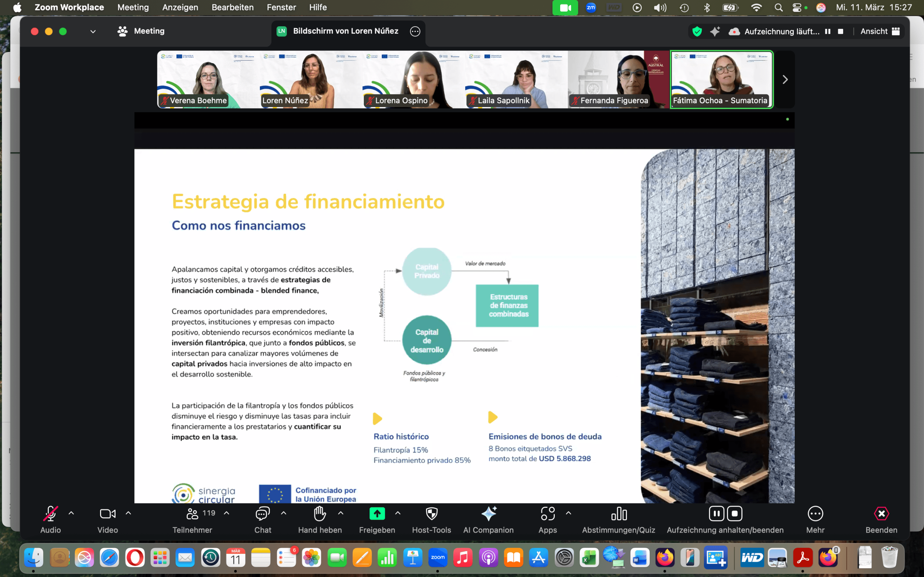The image size is (924, 577).
Task: Toggle the Video camera
Action: click(x=108, y=514)
